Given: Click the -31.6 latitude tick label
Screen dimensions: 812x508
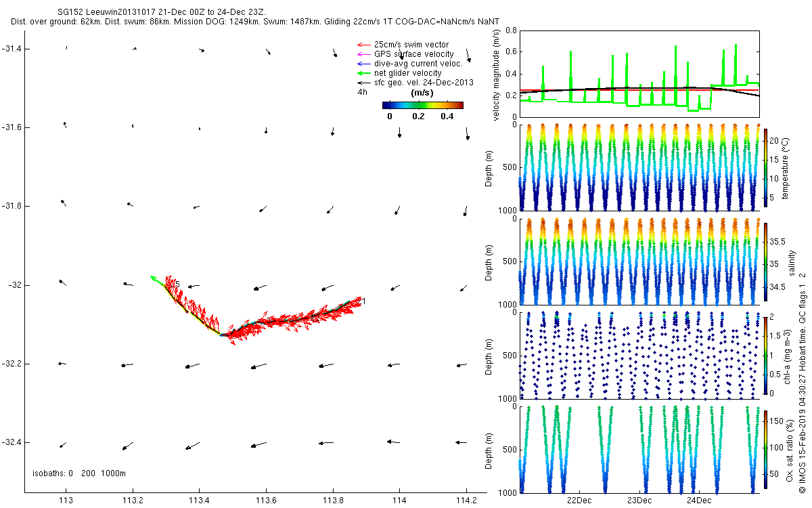Looking at the screenshot, I should click(12, 127).
